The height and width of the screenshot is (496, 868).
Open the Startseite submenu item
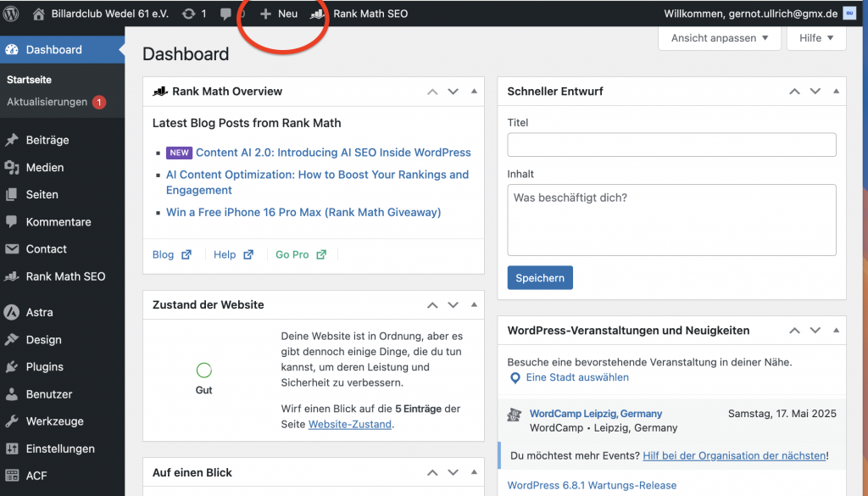[x=29, y=80]
